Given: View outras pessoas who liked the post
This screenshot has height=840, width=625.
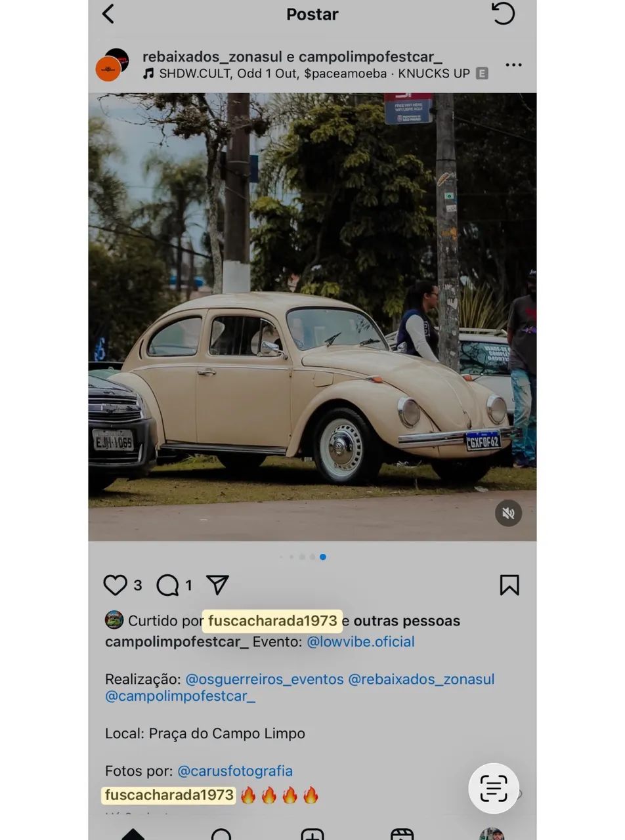Looking at the screenshot, I should (x=407, y=621).
